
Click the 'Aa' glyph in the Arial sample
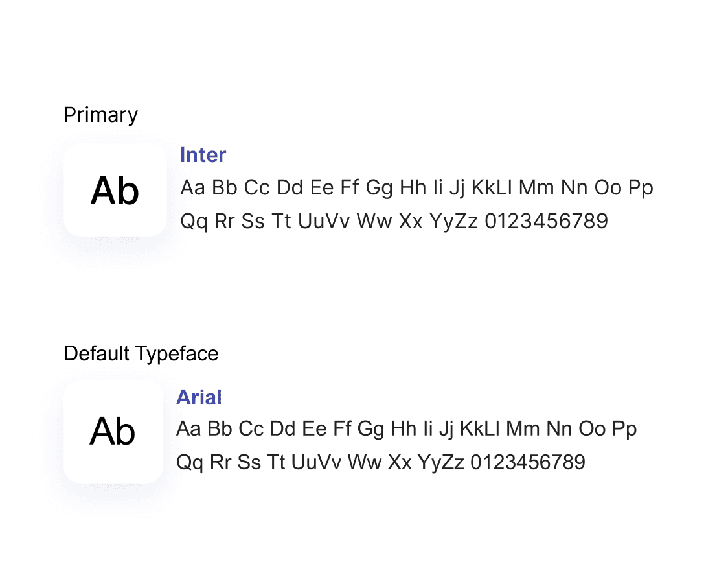(188, 429)
